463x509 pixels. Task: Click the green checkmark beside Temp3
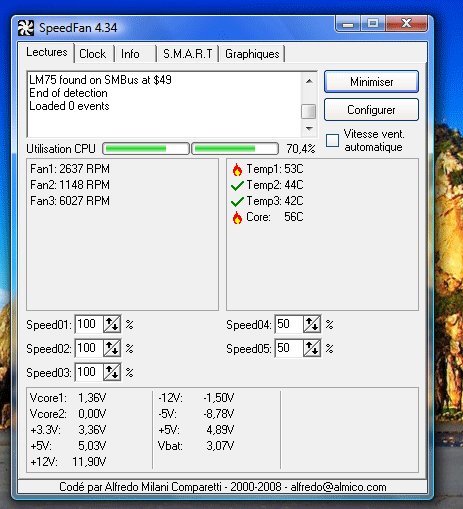[x=237, y=201]
